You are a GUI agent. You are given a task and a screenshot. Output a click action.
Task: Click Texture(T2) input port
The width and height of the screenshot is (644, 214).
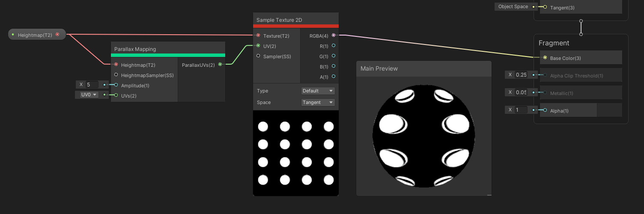point(258,36)
